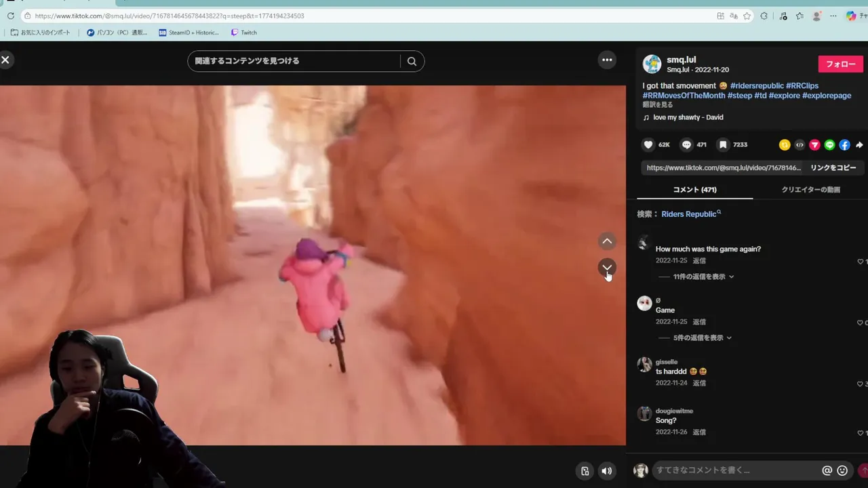Switch to コメント (471) tab
The height and width of the screenshot is (488, 868).
point(694,190)
